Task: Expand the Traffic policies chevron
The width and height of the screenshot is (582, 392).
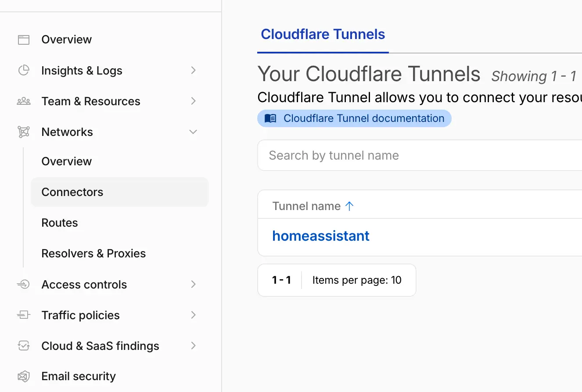Action: [193, 315]
